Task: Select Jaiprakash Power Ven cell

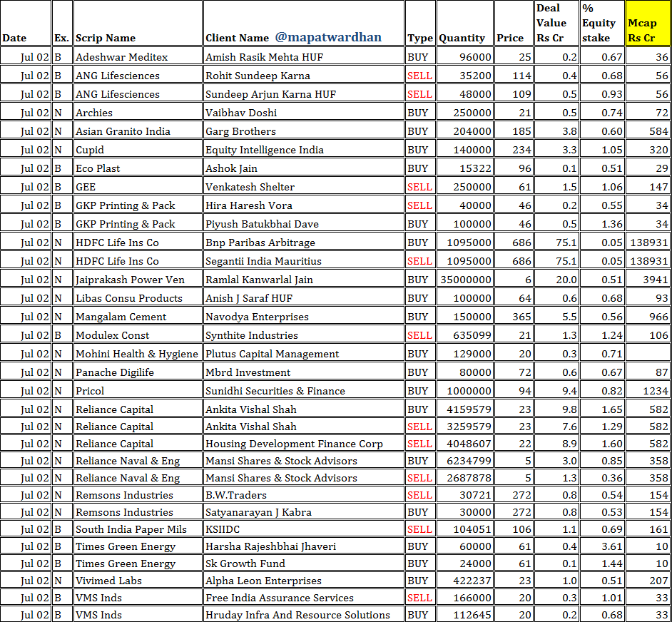Action: [x=138, y=280]
